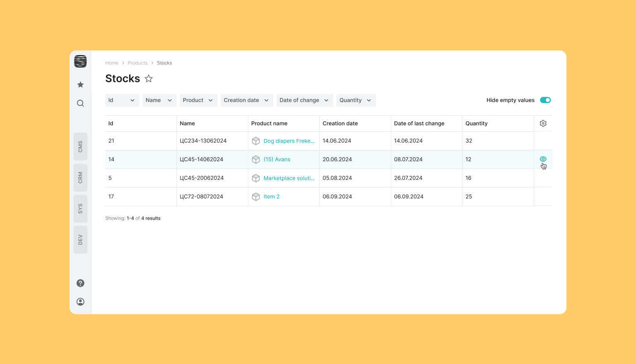
Task: Expand the Id filter dropdown
Action: [122, 100]
